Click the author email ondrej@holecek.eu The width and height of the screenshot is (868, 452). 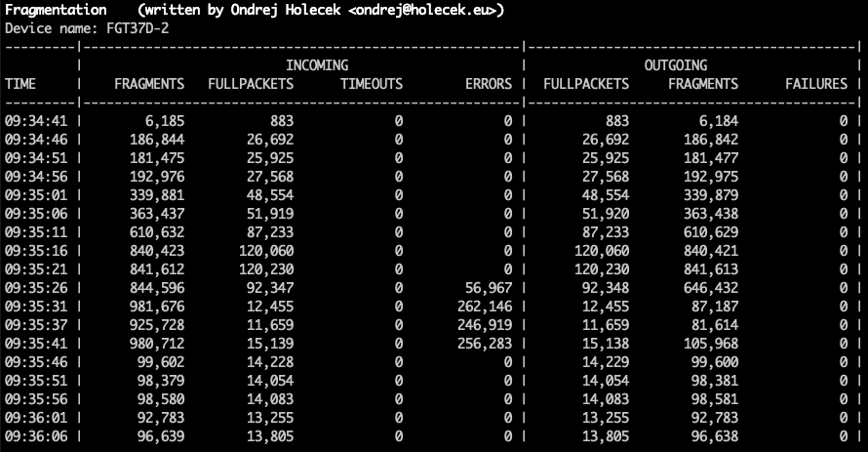pos(425,11)
